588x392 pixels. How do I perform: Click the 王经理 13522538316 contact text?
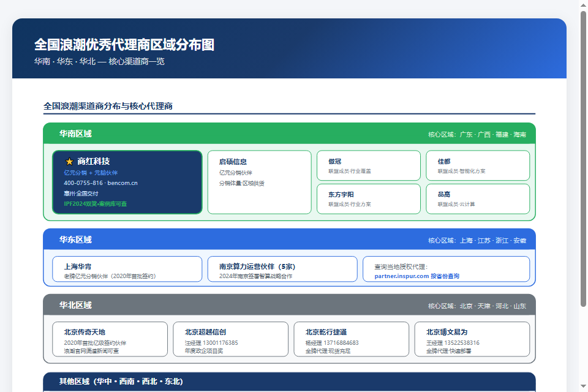click(x=453, y=343)
